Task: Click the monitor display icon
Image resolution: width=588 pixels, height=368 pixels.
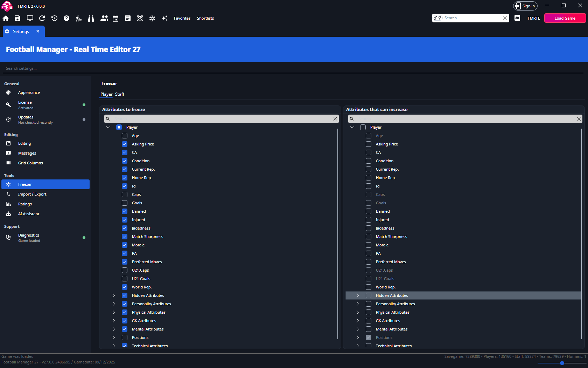Action: point(30,18)
